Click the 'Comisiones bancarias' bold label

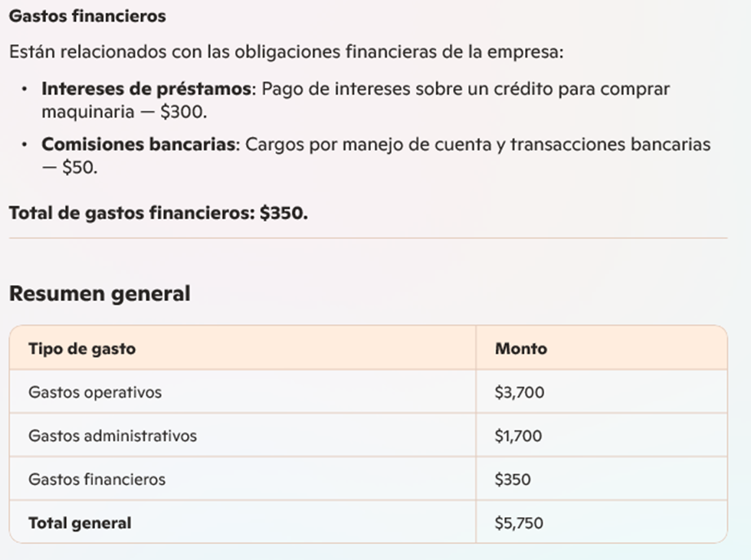tap(139, 144)
